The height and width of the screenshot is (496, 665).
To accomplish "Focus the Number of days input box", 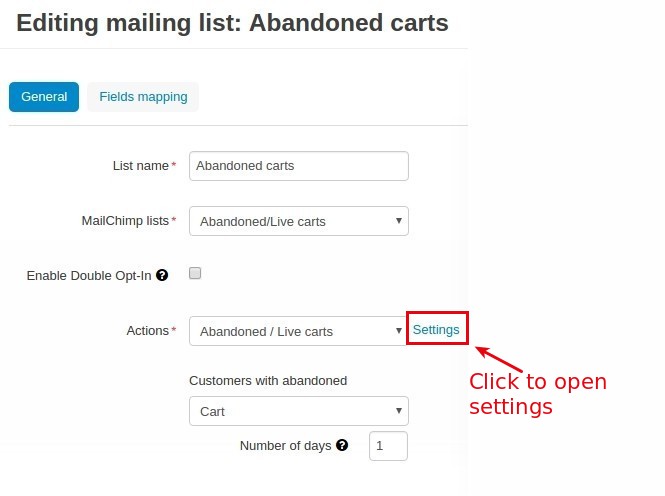I will tap(388, 446).
